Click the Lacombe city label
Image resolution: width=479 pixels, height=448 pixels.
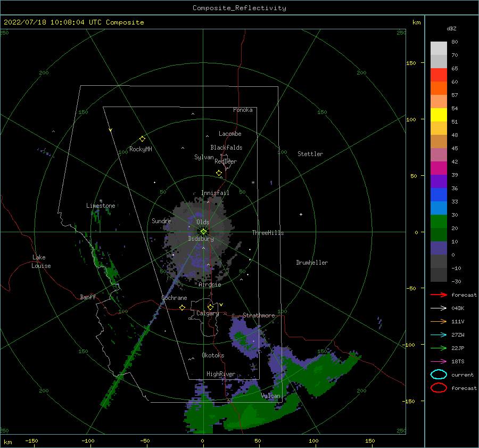pyautogui.click(x=230, y=134)
